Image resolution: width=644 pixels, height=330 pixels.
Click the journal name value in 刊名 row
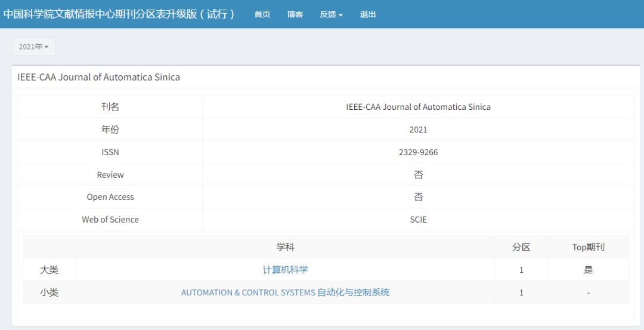[x=418, y=107]
